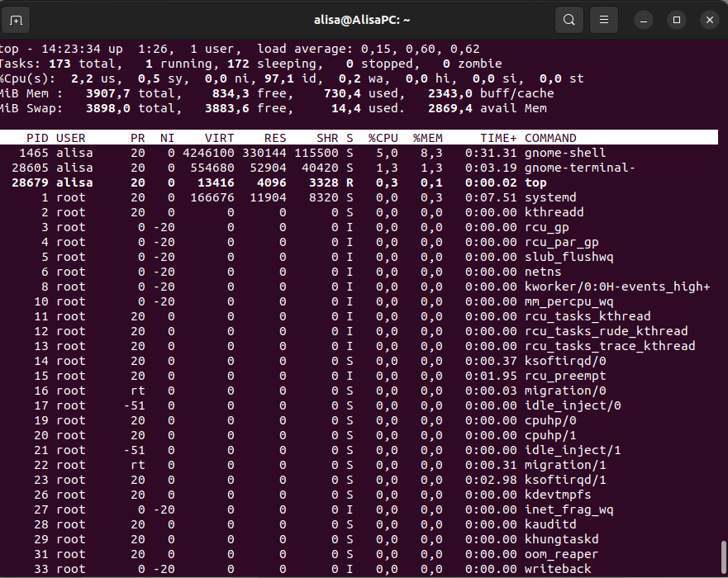This screenshot has height=578, width=728.
Task: Click the mm_percpu_wq process name
Action: click(x=569, y=301)
